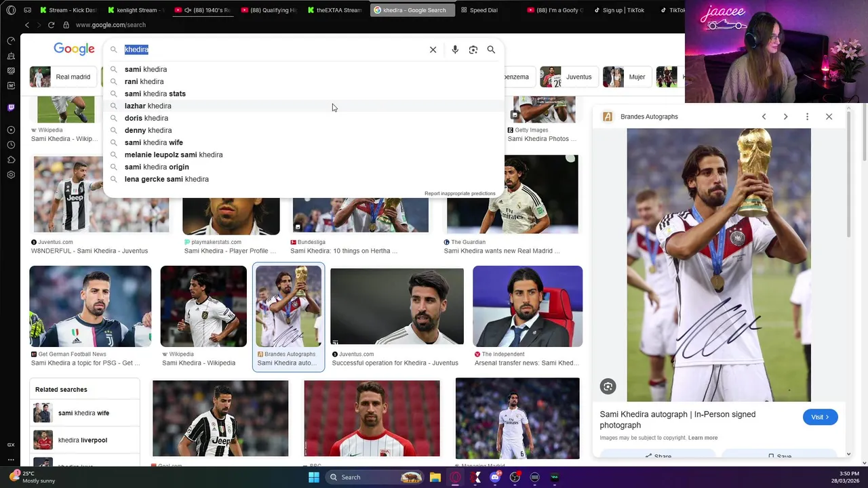The image size is (868, 488).
Task: Select suggestion 'lena gercke sami khedira'
Action: pos(304,179)
